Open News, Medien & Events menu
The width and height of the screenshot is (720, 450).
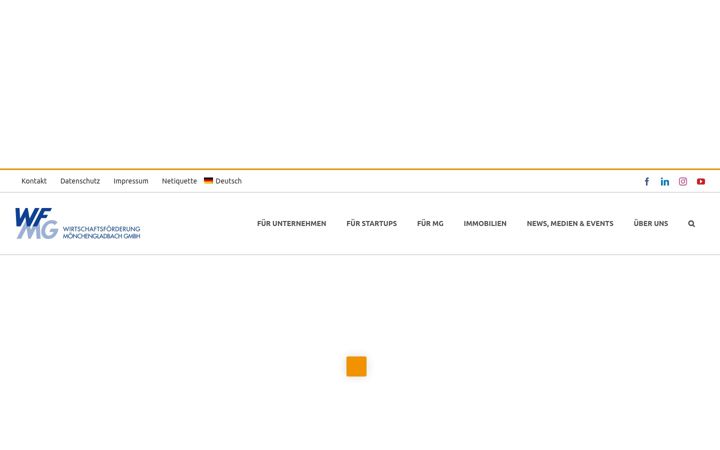(570, 224)
